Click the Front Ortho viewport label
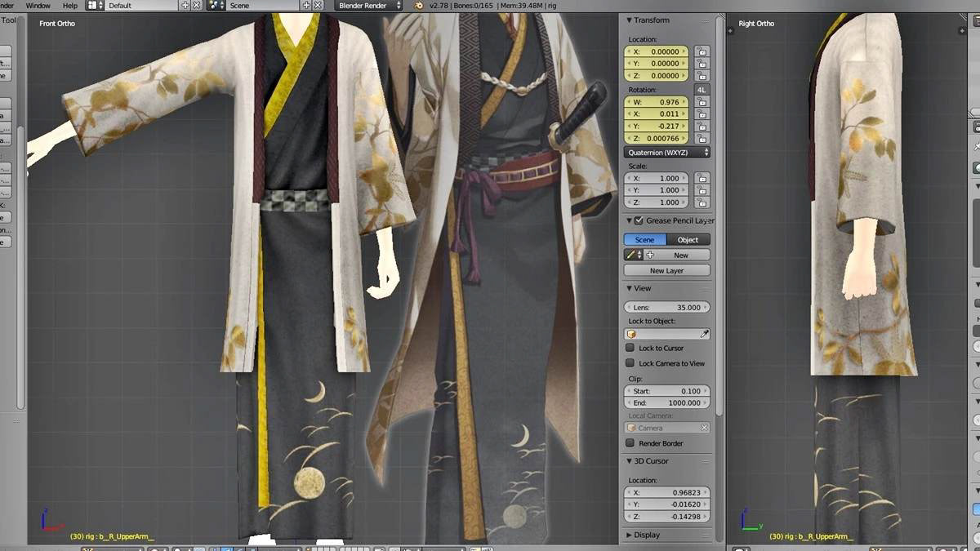The image size is (980, 551). coord(57,24)
